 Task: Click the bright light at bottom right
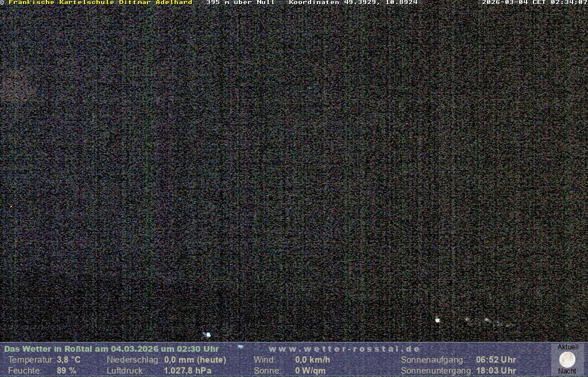click(x=438, y=320)
